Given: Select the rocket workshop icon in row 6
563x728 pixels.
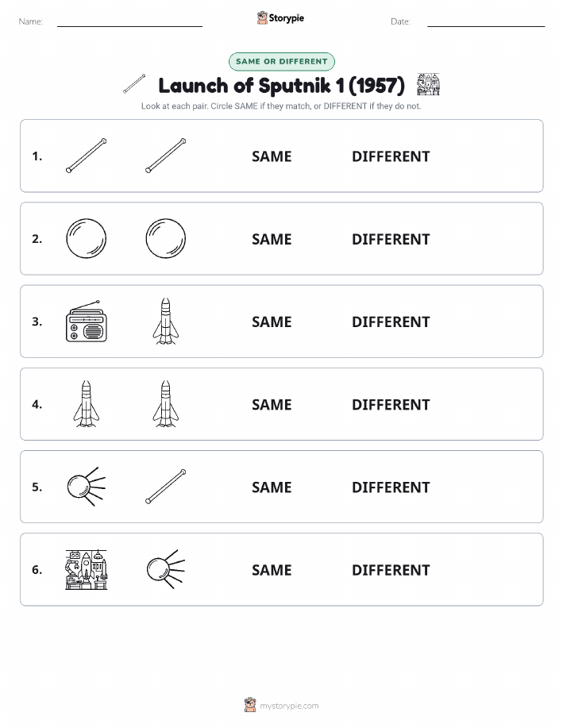Looking at the screenshot, I should [87, 569].
